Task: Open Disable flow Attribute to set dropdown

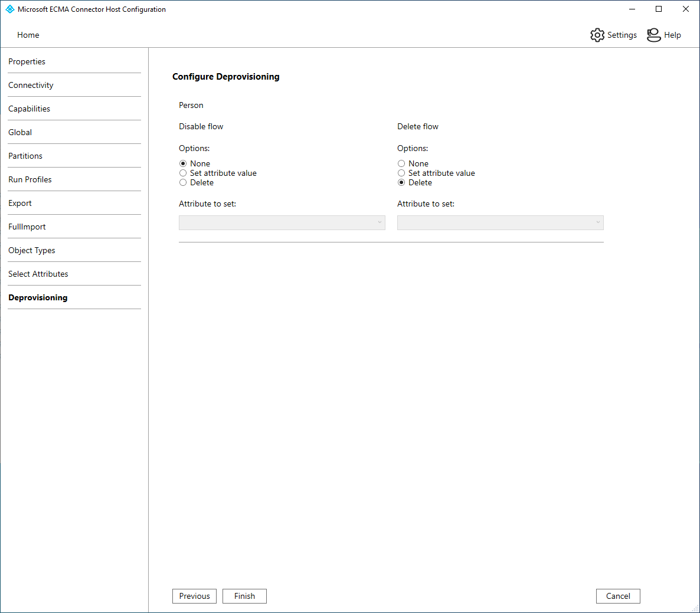Action: click(282, 222)
